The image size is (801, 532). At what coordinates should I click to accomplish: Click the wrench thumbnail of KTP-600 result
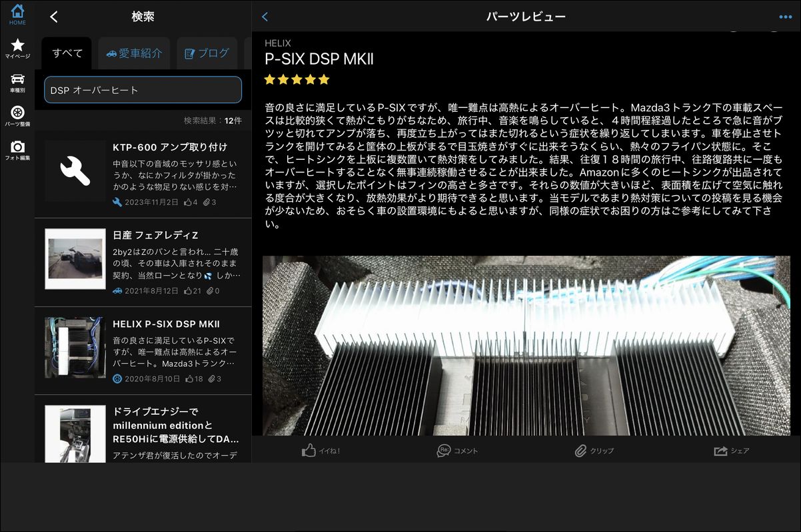point(75,171)
